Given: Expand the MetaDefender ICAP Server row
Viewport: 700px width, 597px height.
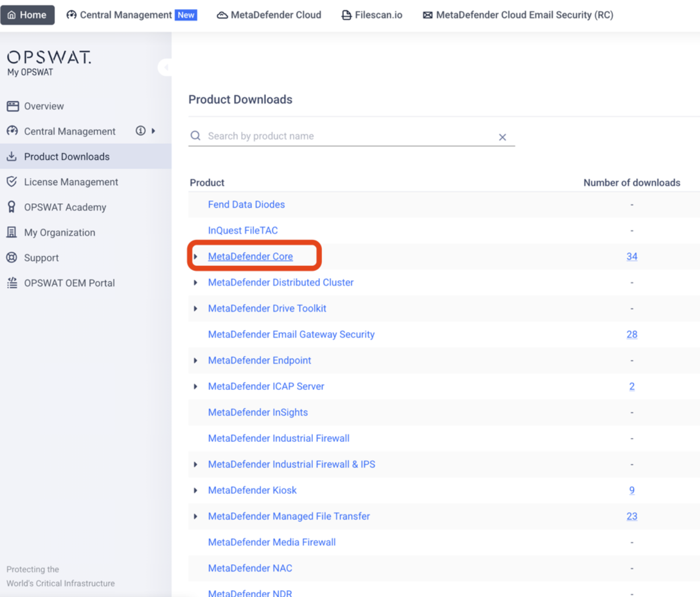Looking at the screenshot, I should click(x=196, y=387).
